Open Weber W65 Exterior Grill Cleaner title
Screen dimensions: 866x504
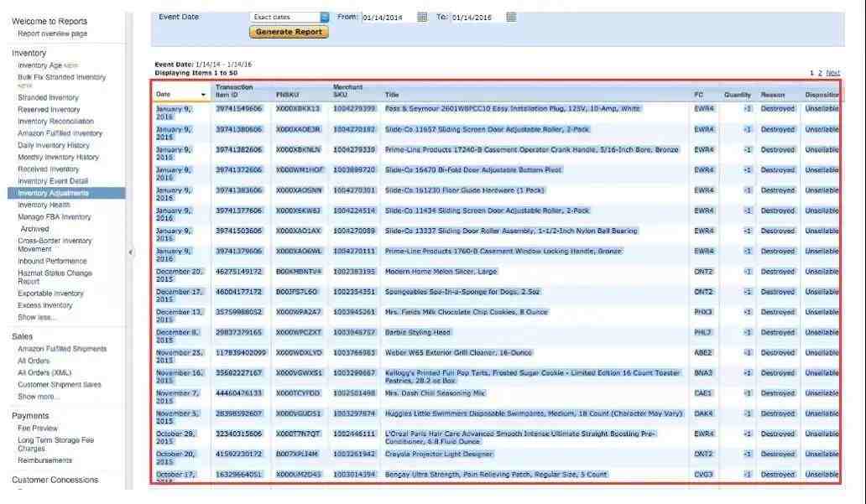pos(458,353)
